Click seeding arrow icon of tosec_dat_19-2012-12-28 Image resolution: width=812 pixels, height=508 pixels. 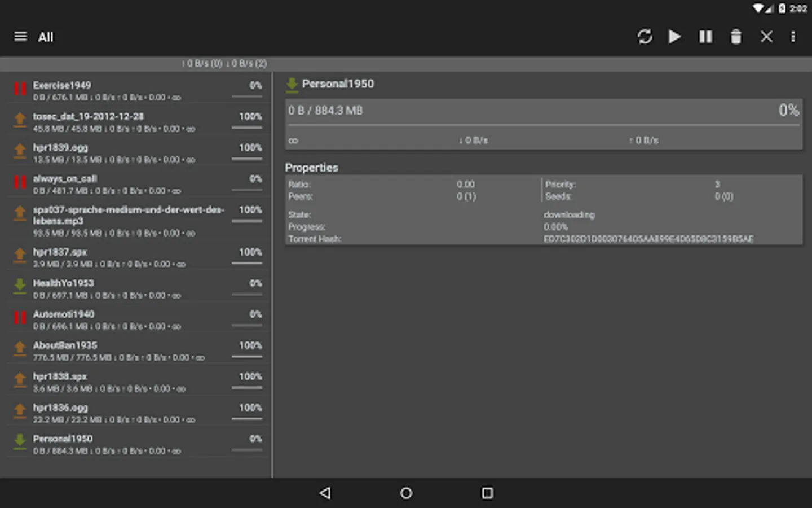click(x=20, y=120)
